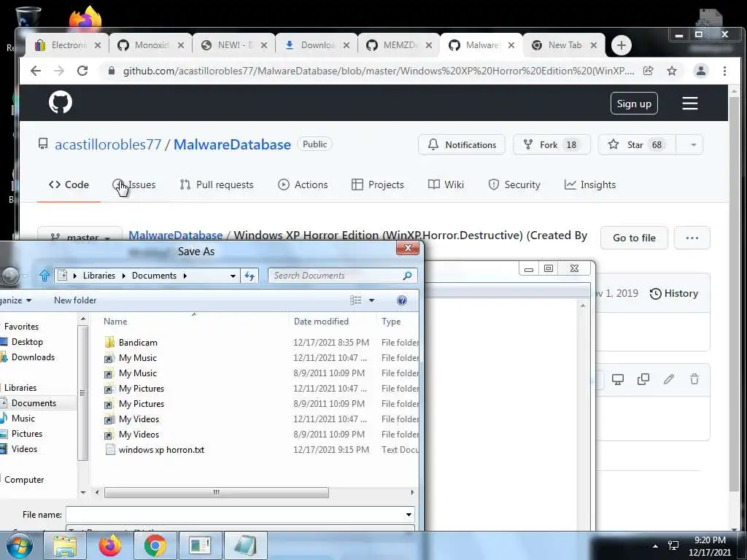
Task: Open GitHub hamburger menu
Action: tap(690, 104)
